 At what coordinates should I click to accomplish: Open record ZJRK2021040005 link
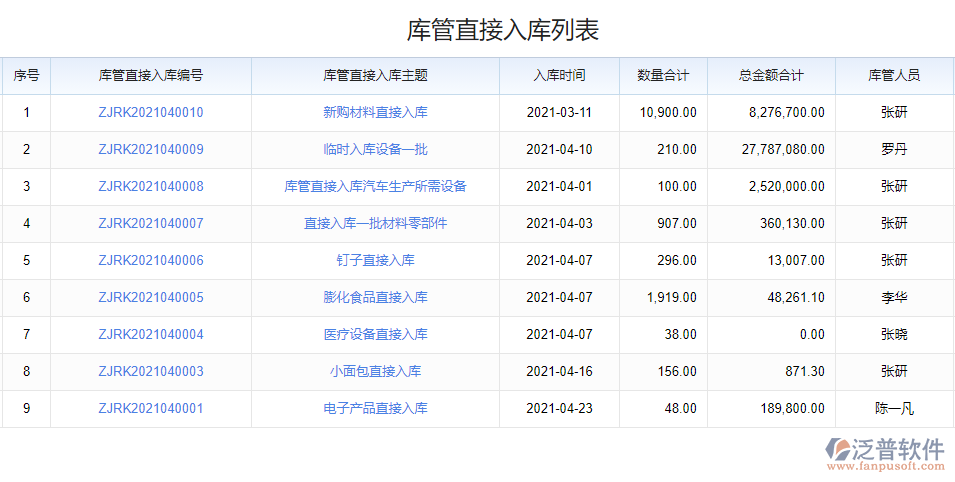point(150,297)
